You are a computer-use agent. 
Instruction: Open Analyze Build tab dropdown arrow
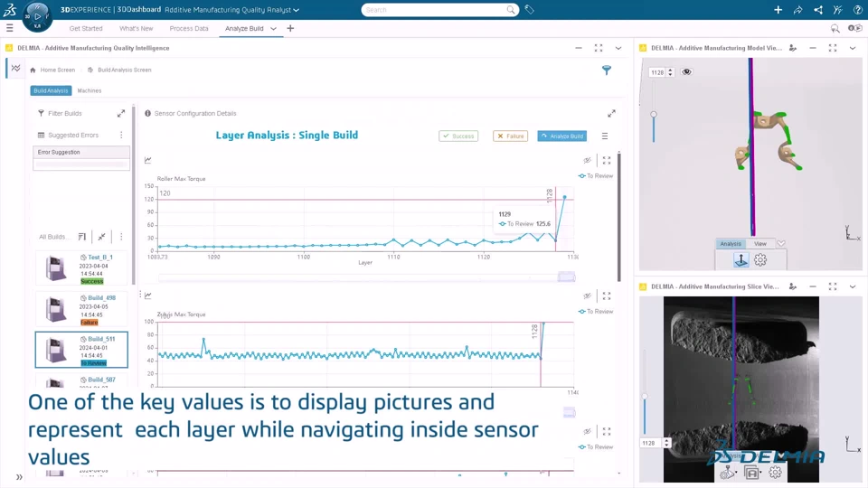pyautogui.click(x=273, y=28)
